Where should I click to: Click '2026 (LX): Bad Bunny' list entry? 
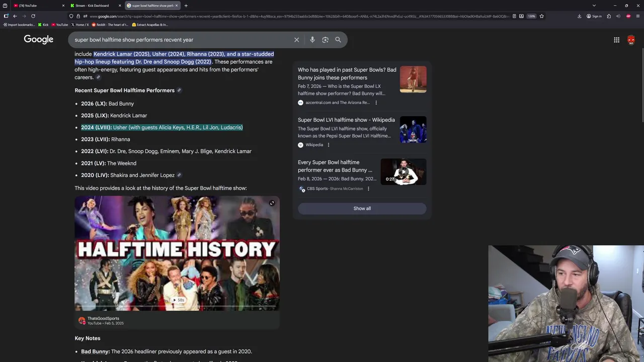coord(107,104)
